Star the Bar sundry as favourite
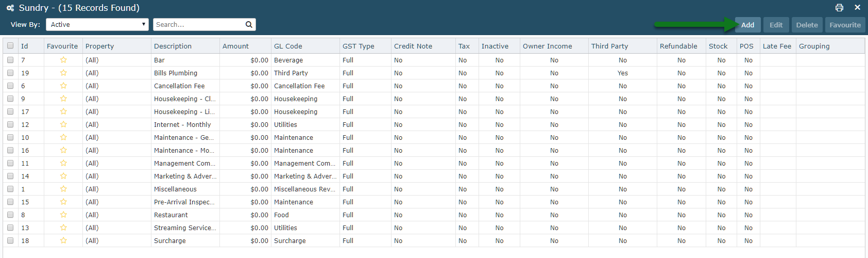 (x=63, y=60)
